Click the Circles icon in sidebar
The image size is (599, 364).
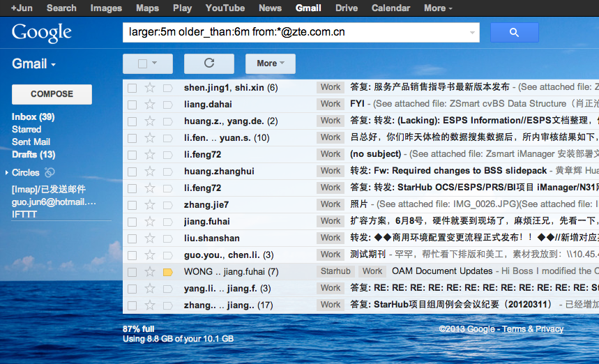click(50, 172)
